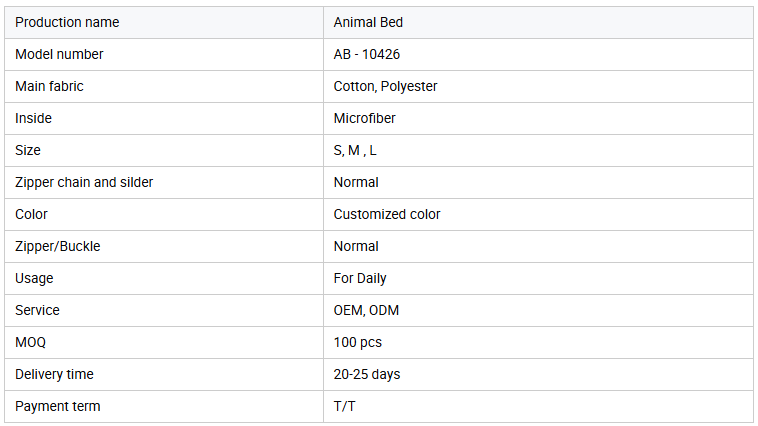758x426 pixels.
Task: Select the '100 pcs' value
Action: tap(357, 342)
